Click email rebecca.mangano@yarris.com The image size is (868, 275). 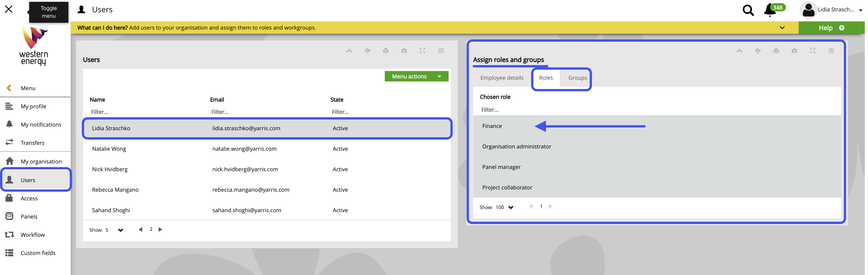(251, 190)
